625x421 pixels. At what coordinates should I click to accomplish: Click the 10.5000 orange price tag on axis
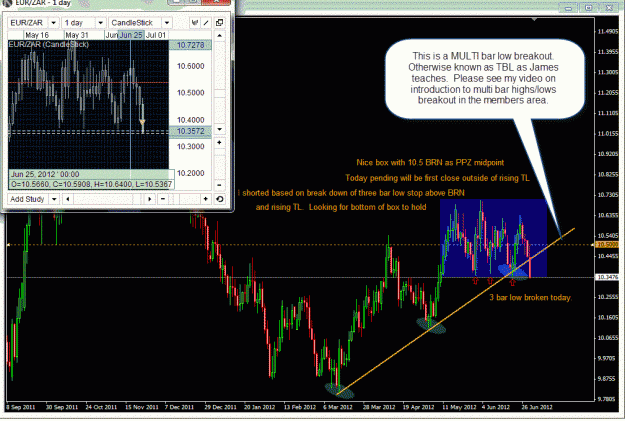(x=606, y=244)
